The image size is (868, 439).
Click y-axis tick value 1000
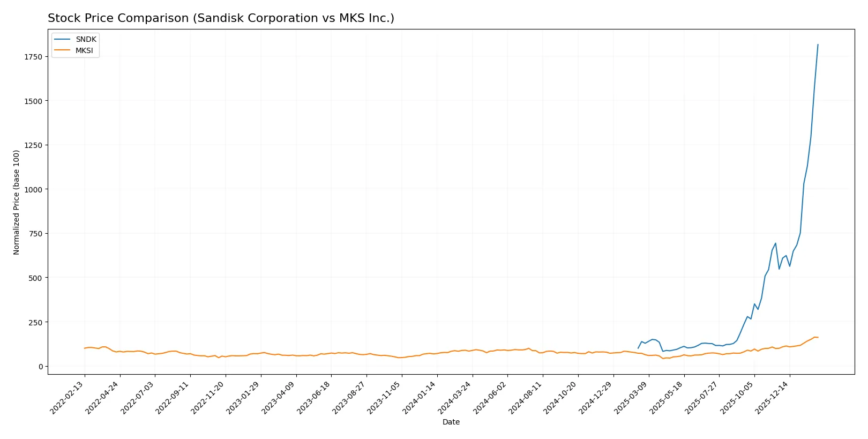[33, 189]
